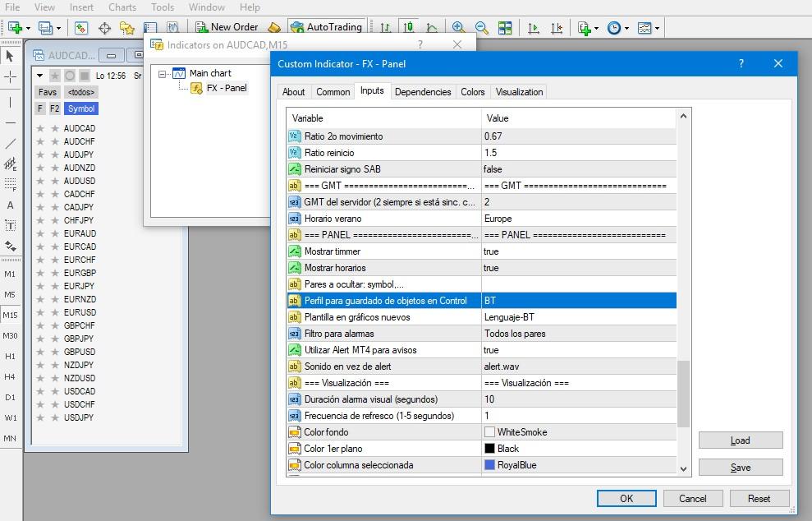
Task: Toggle the F column star for AUDUSD
Action: [40, 181]
